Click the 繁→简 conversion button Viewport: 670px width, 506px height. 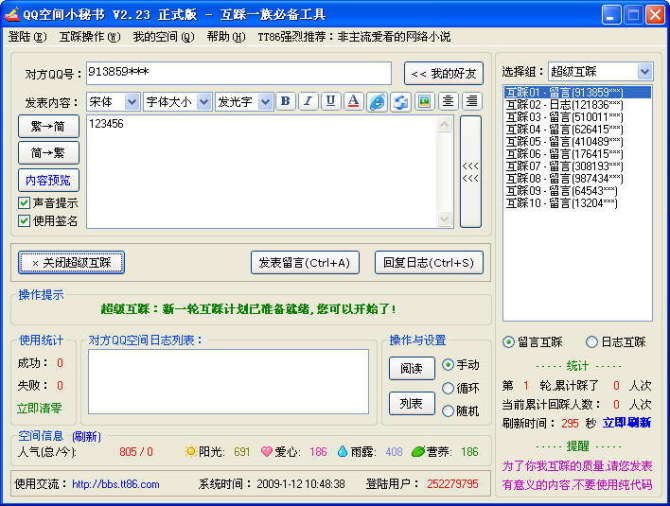(48, 126)
